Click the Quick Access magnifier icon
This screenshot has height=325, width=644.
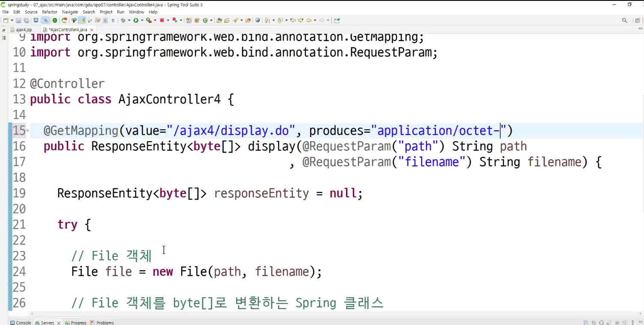pyautogui.click(x=625, y=20)
